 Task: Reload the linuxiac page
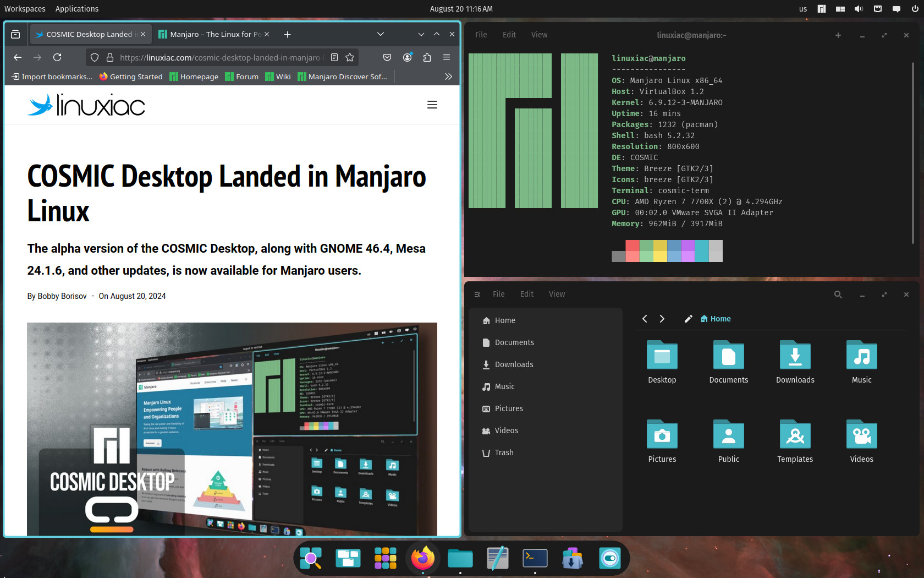point(57,57)
